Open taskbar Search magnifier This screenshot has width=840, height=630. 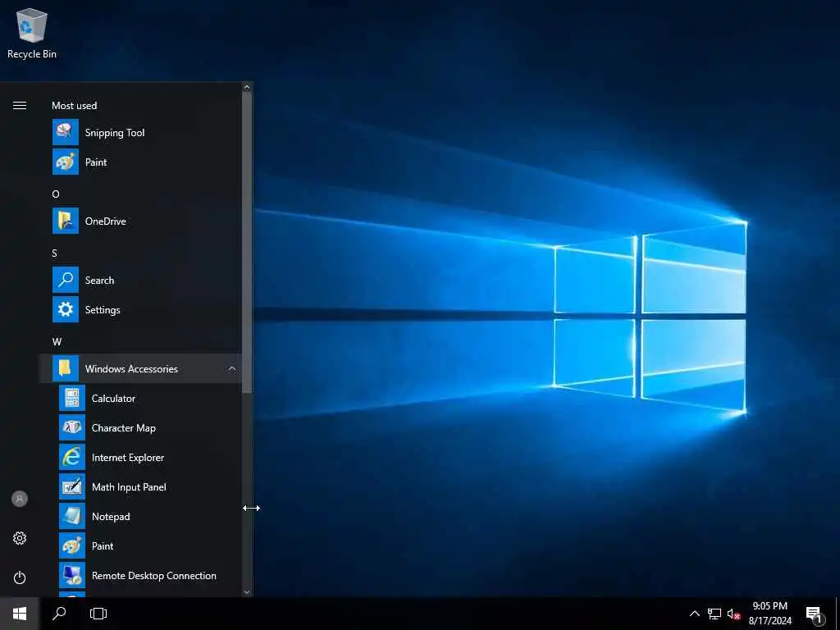[x=59, y=614]
